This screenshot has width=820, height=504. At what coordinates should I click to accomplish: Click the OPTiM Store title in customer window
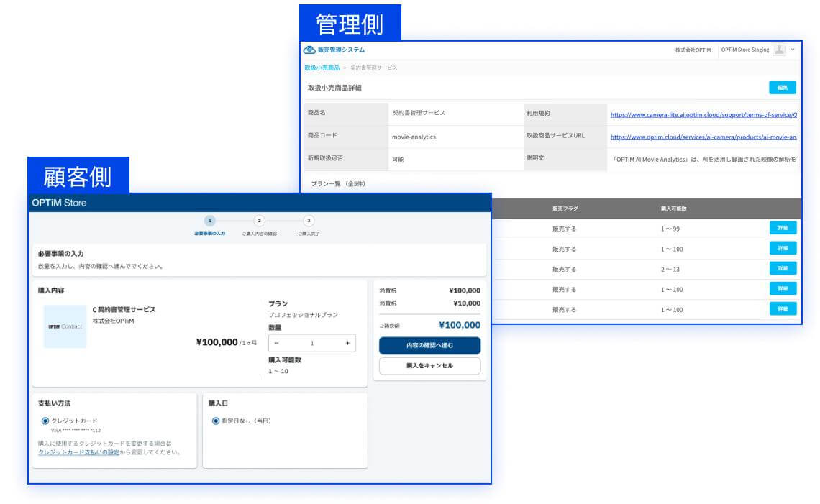click(x=59, y=203)
